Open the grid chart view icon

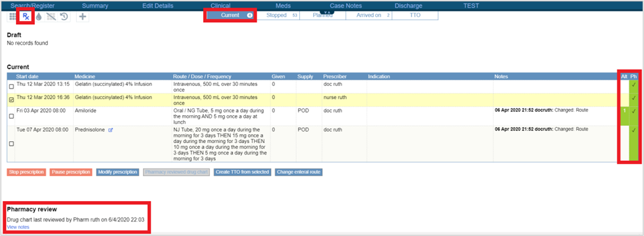[x=13, y=17]
